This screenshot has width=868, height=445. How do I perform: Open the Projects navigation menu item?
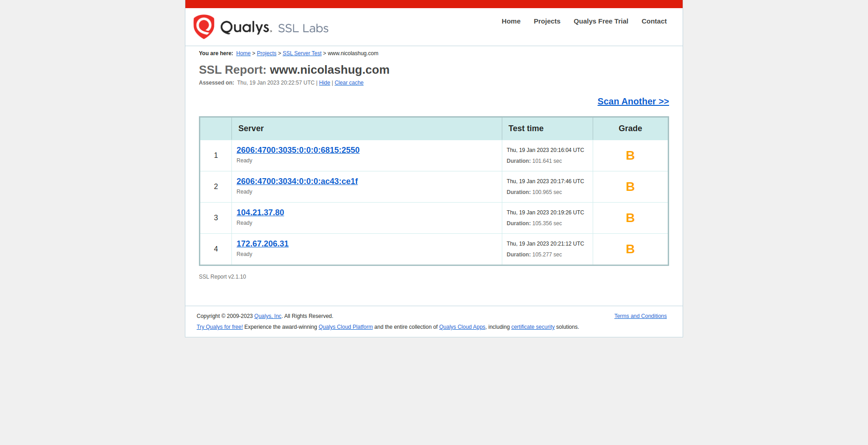click(x=547, y=21)
